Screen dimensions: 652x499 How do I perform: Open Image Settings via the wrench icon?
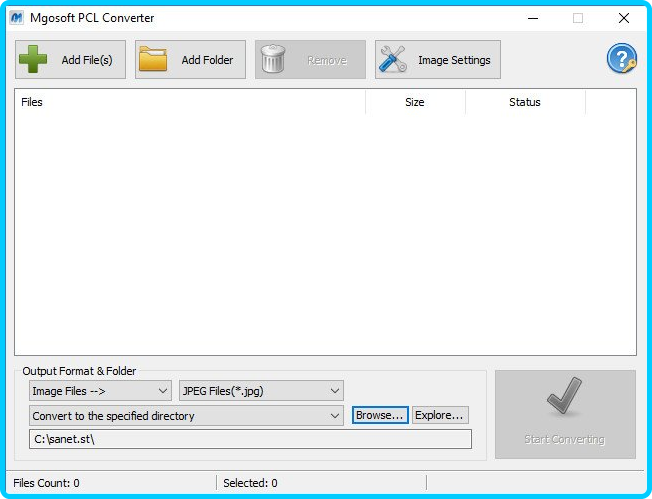[392, 60]
